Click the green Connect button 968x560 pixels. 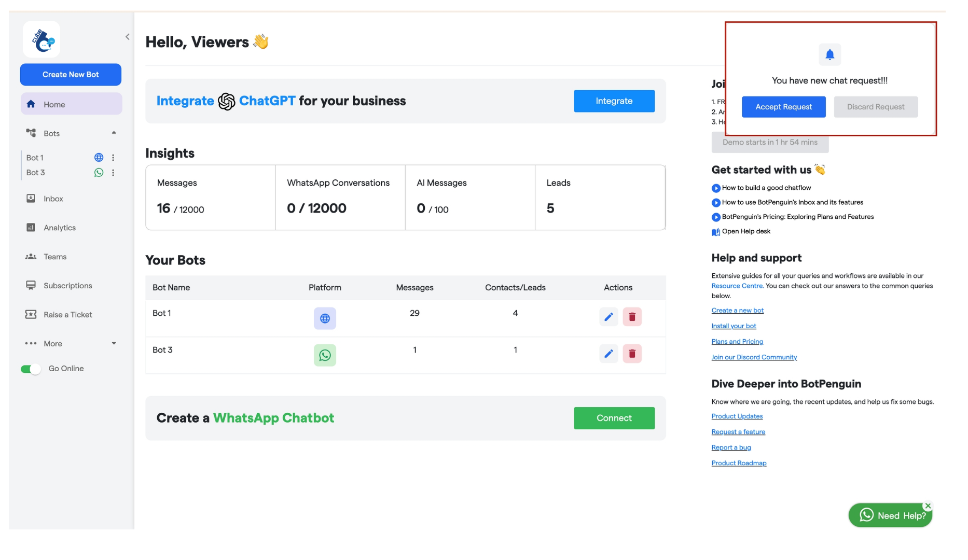[x=614, y=418]
